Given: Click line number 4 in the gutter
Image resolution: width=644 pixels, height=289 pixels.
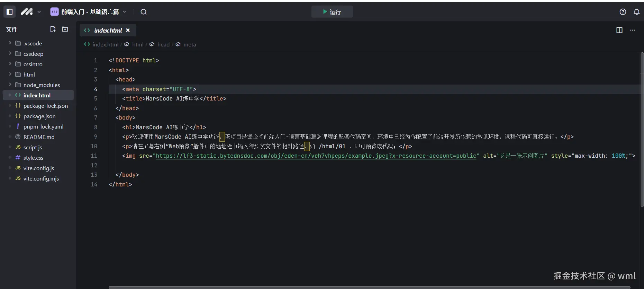Looking at the screenshot, I should tap(96, 89).
